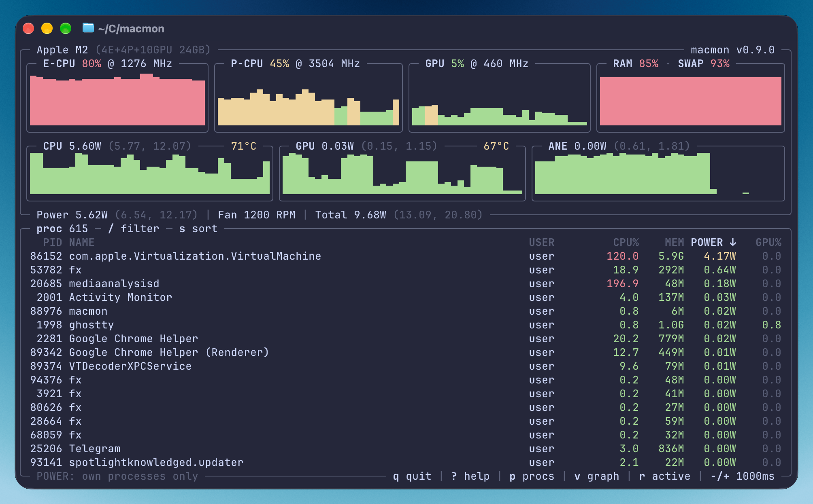Toggle the 'p procs' panel option
813x504 pixels.
click(x=532, y=476)
